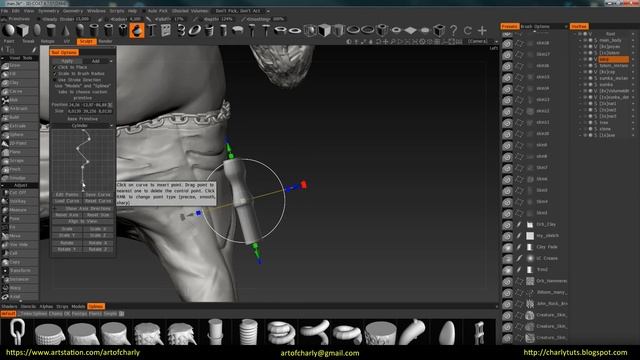Select the Clay voxel tool
Viewport: 640px width, 360px height.
pyautogui.click(x=19, y=82)
